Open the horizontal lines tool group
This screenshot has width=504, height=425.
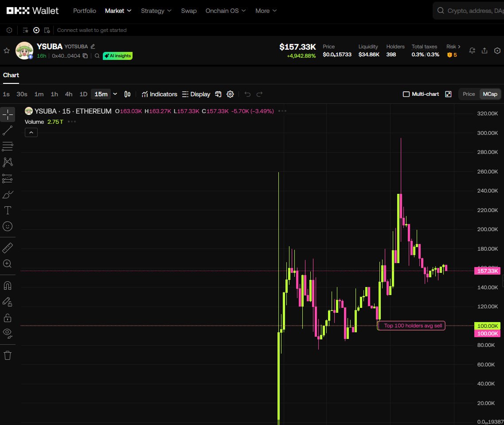(x=8, y=146)
